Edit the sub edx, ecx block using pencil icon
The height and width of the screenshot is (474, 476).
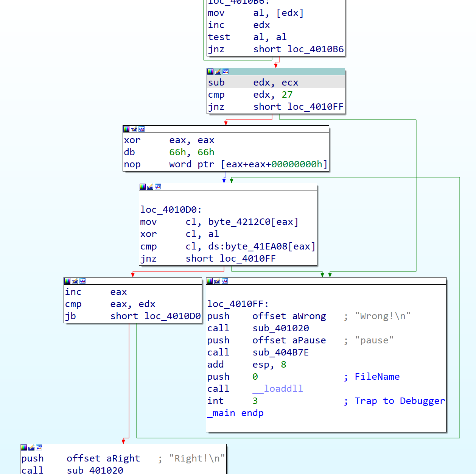[218, 71]
